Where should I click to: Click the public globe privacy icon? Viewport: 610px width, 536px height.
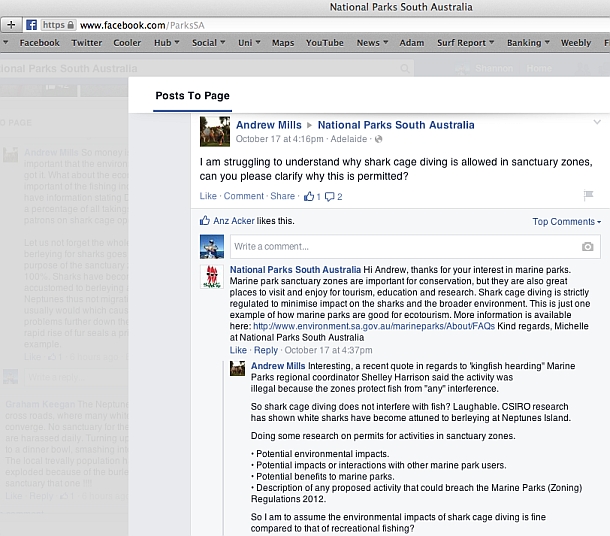click(379, 139)
